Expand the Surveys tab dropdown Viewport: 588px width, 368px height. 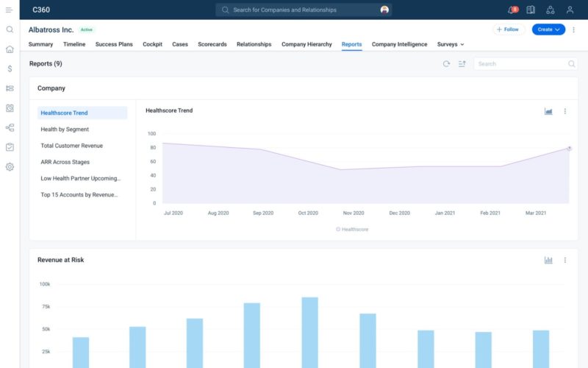click(x=451, y=44)
